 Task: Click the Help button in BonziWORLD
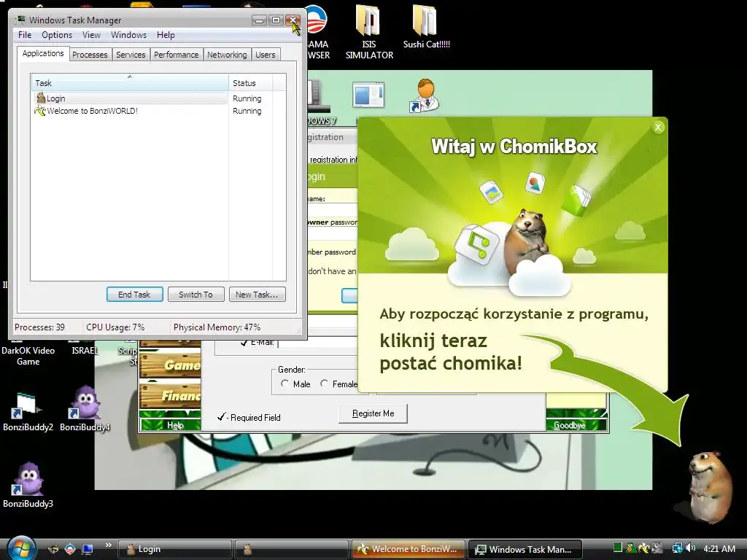[x=170, y=425]
